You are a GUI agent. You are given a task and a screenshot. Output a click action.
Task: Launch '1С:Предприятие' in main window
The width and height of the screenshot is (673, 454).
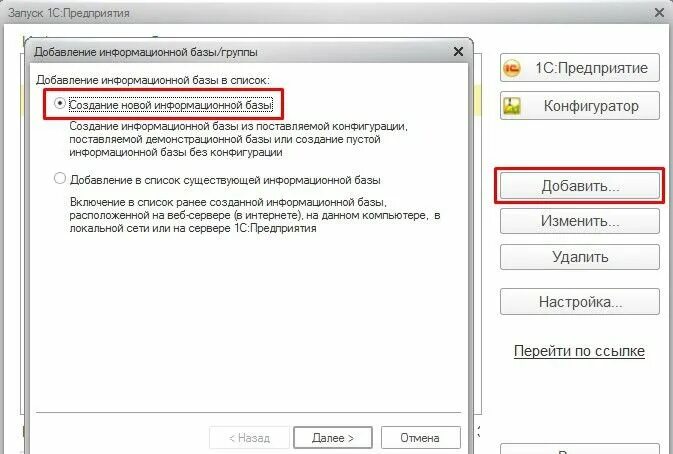click(x=579, y=68)
